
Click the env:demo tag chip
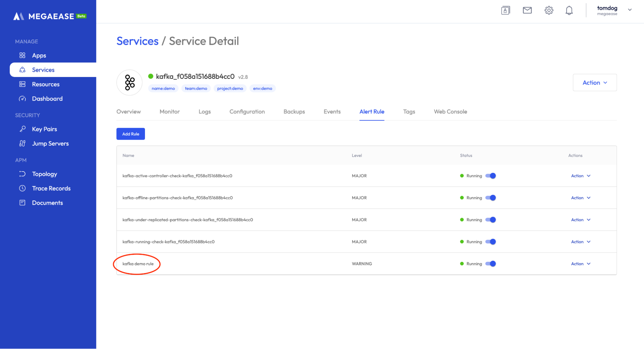(x=262, y=89)
